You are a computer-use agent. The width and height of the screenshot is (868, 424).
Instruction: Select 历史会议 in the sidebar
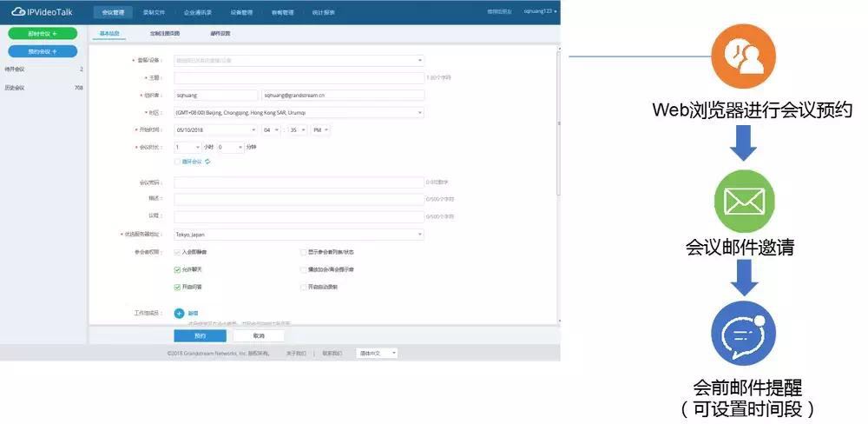[43, 88]
